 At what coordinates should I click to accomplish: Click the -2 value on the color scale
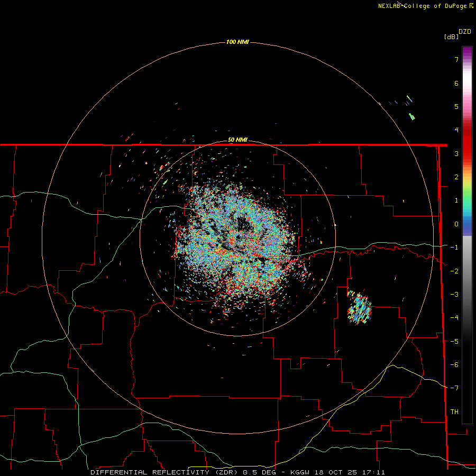coord(454,271)
